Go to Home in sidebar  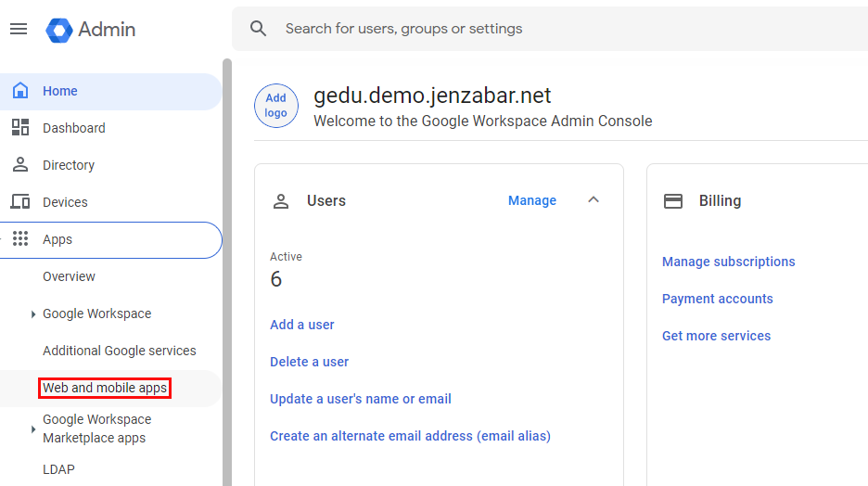click(x=60, y=91)
